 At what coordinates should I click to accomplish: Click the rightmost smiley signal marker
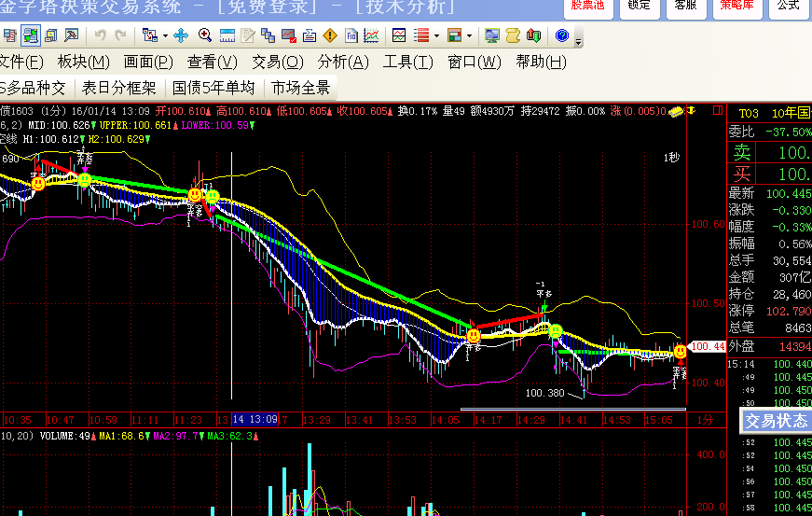click(x=680, y=352)
